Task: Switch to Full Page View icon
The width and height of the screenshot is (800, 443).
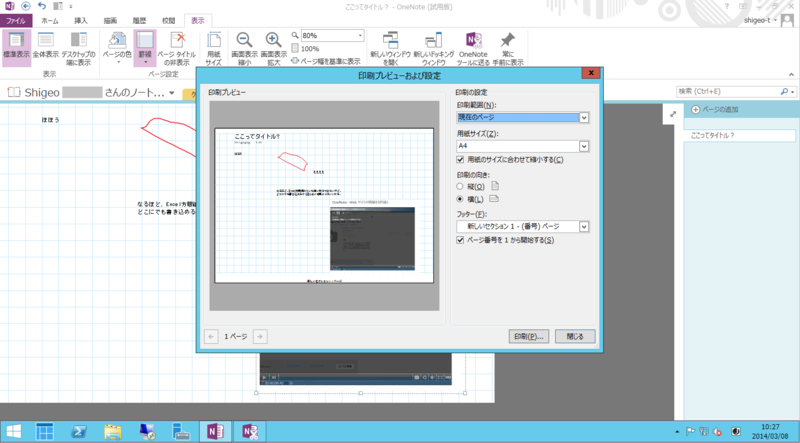Action: tap(46, 48)
